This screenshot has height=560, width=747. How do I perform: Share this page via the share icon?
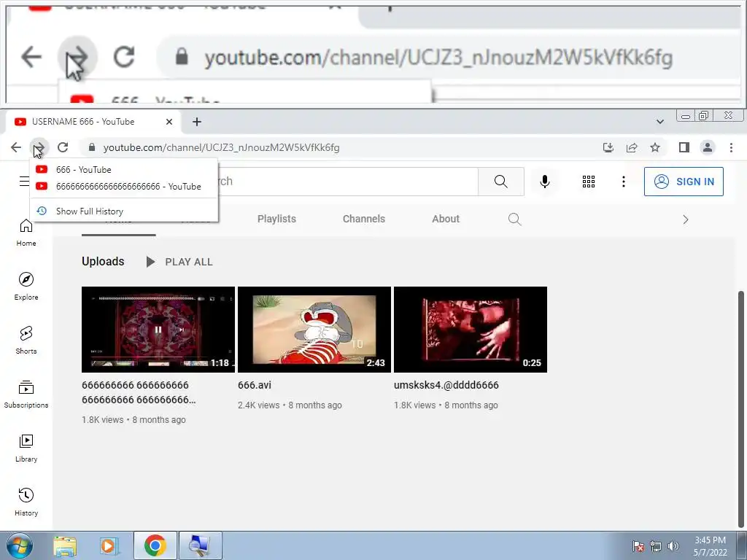(x=632, y=147)
